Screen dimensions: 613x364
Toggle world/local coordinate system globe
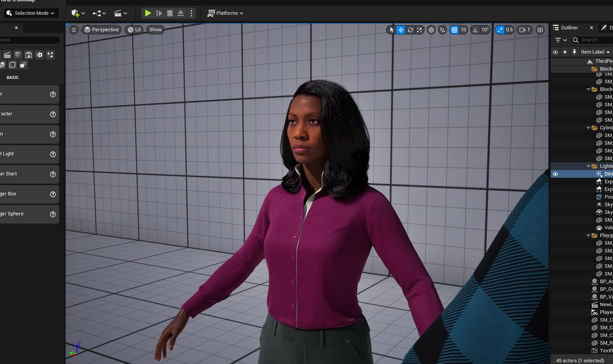point(431,30)
